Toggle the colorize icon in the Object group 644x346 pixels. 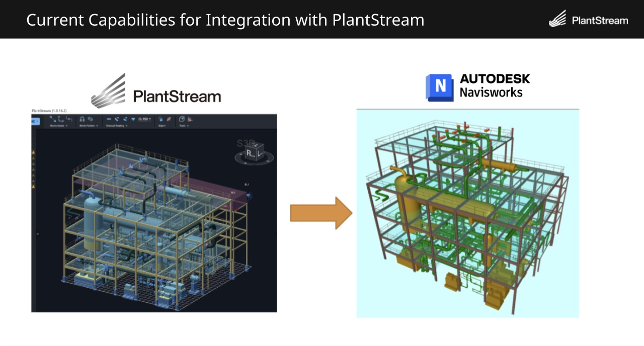pyautogui.click(x=162, y=119)
